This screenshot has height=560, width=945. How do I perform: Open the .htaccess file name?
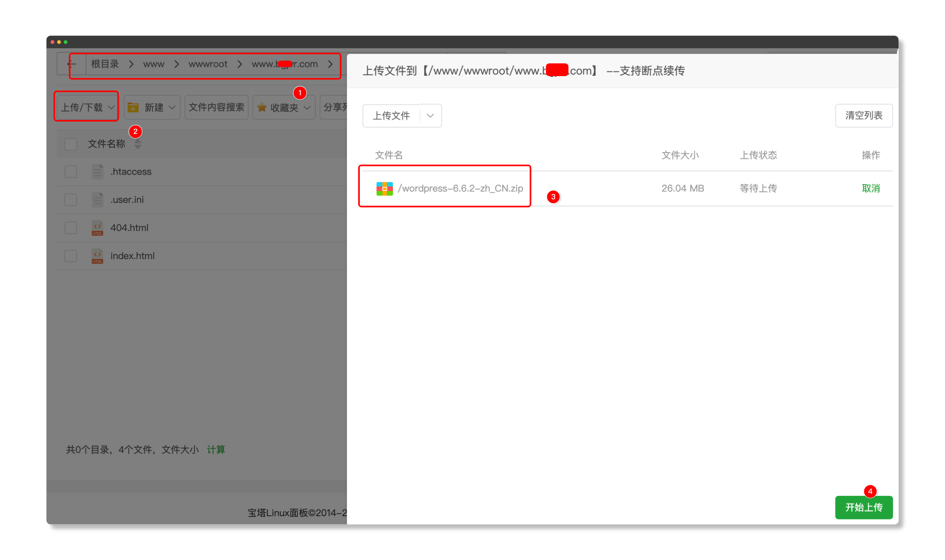(131, 172)
